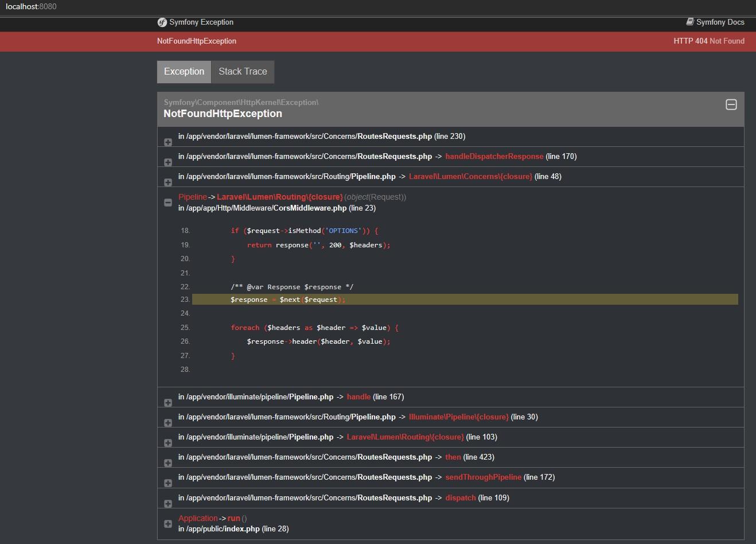
Task: Click the 'then' method name
Action: (453, 457)
